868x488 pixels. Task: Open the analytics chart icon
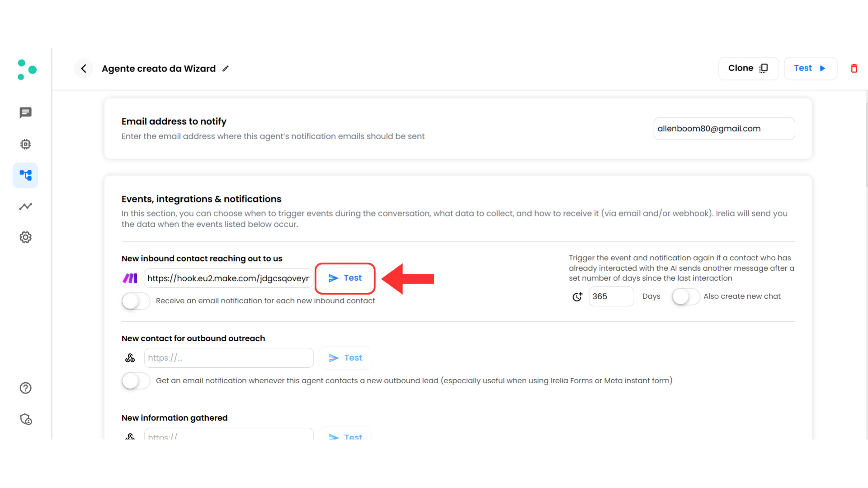[x=25, y=206]
